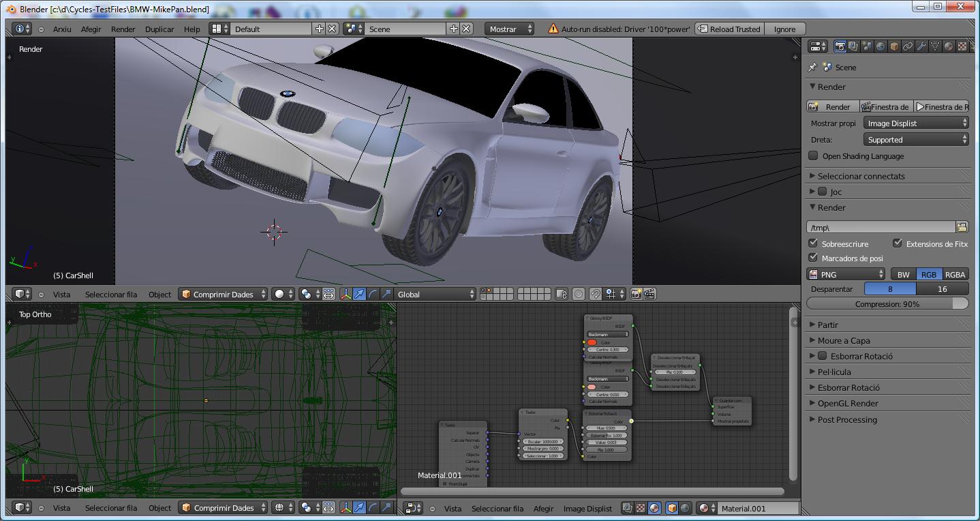The height and width of the screenshot is (521, 980).
Task: Switch node editor to texture nodes (checker icon)
Action: pos(641,508)
